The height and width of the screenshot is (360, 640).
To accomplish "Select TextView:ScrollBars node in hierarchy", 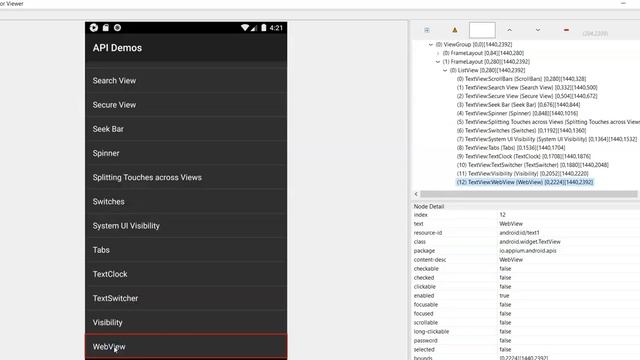I will [x=521, y=79].
